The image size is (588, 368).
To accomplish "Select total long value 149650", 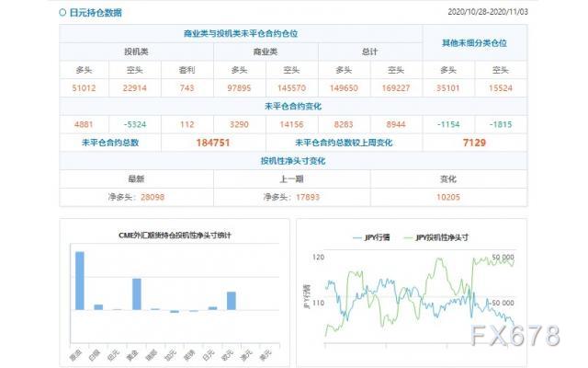I will pyautogui.click(x=344, y=88).
